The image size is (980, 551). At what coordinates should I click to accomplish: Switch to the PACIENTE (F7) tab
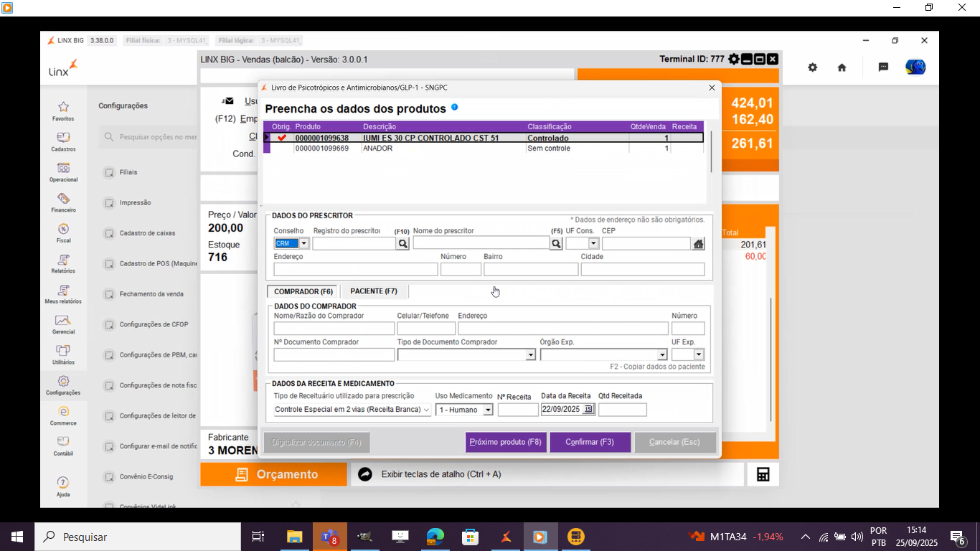point(374,291)
